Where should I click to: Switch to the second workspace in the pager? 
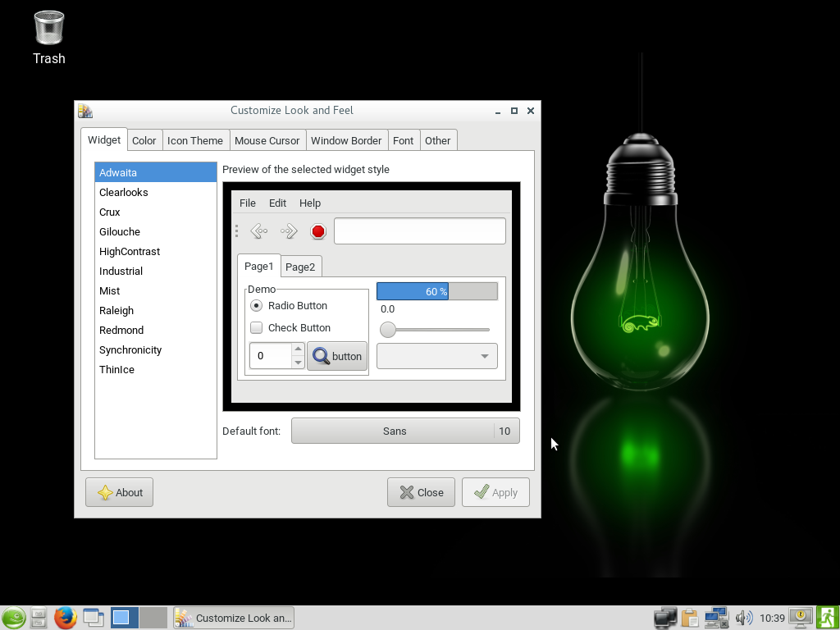tap(153, 618)
